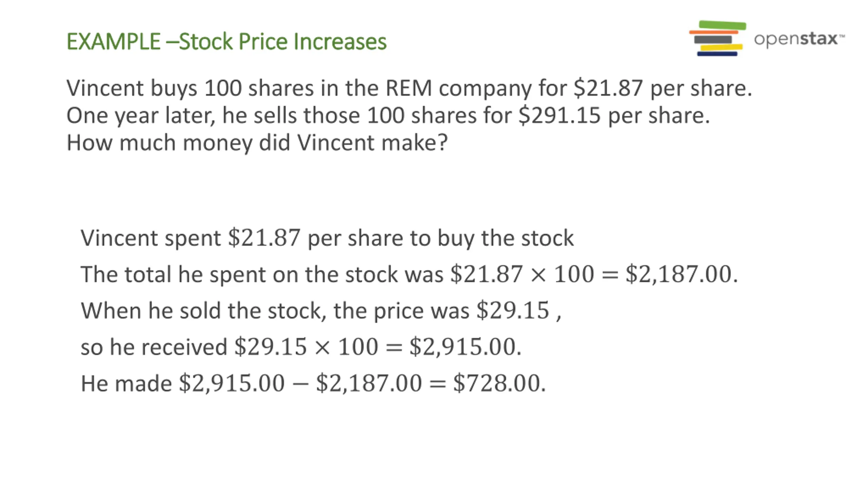The height and width of the screenshot is (488, 868).
Task: Click the $2,915.00 result in the received line
Action: click(x=465, y=347)
